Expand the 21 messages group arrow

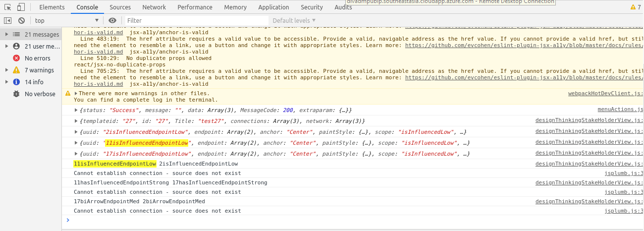tap(6, 34)
